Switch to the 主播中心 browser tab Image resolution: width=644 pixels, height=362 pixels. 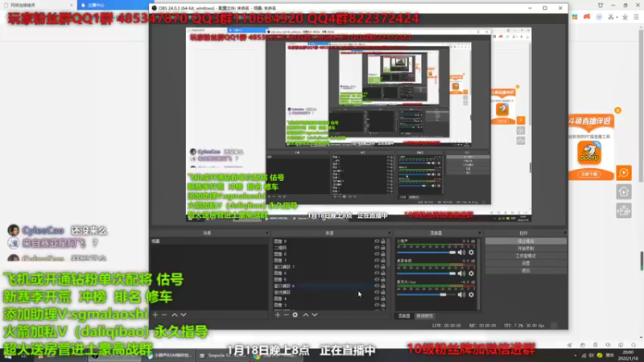(114, 5)
